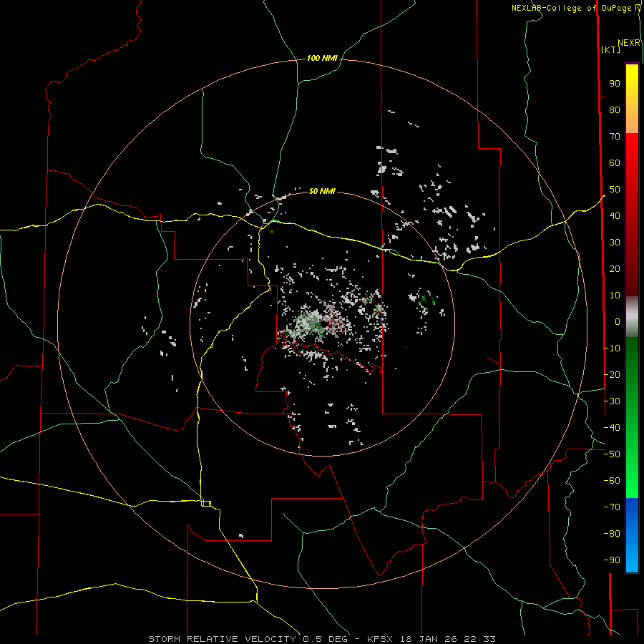Select the 60 value on the velocity scale
Viewport: 644px width, 644px height.
coord(615,162)
